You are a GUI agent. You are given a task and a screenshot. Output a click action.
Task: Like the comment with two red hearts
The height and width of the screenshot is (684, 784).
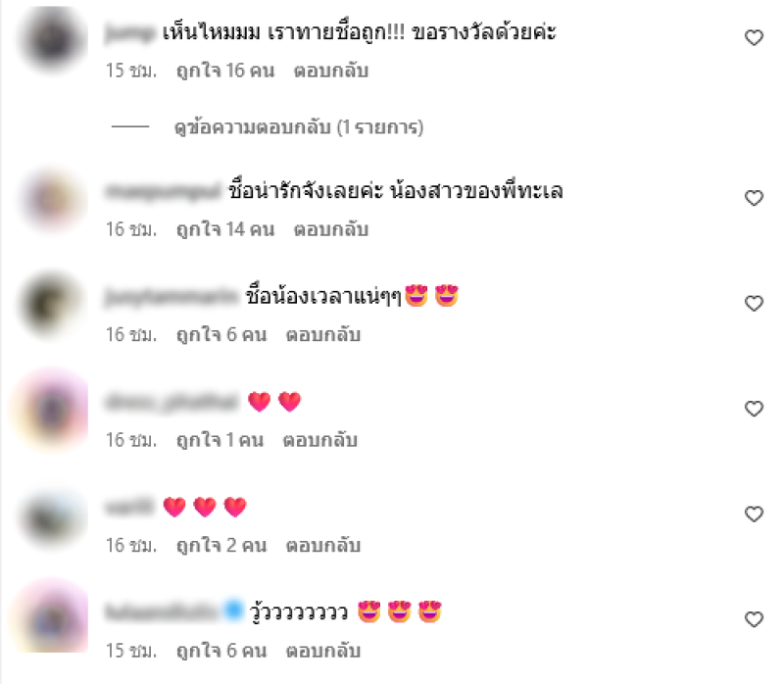pos(754,409)
